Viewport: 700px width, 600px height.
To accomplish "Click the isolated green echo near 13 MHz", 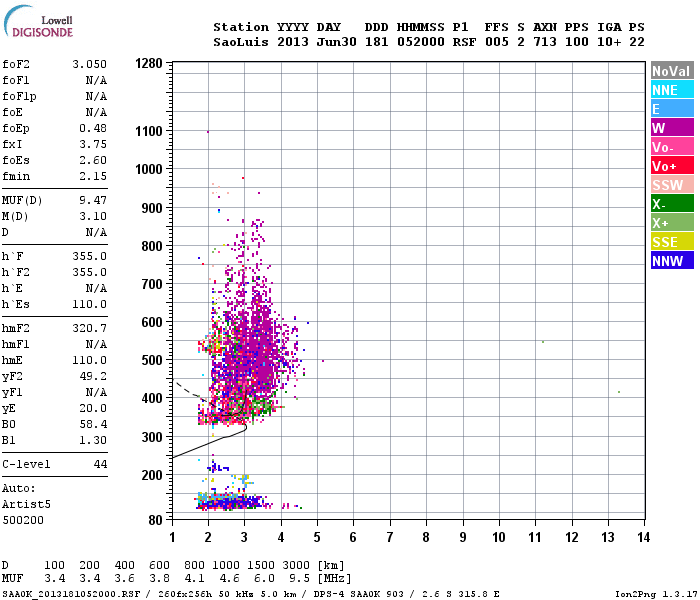I will (x=619, y=392).
